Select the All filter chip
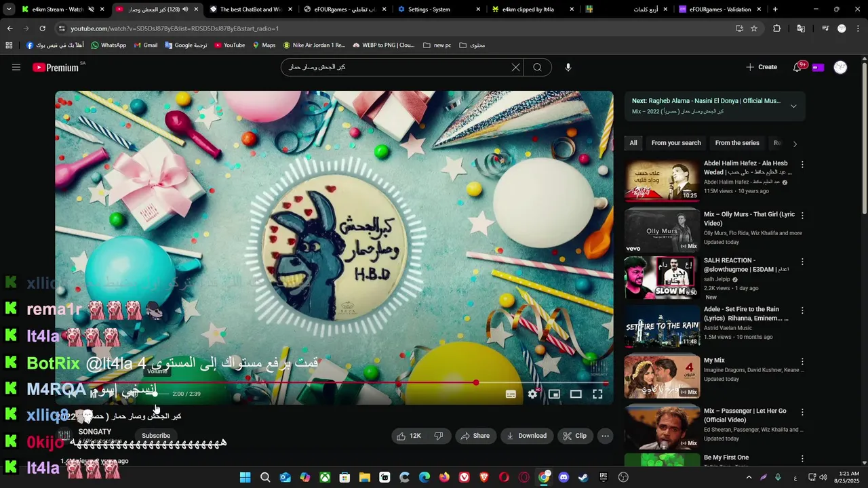Screen dimensions: 868x488 pyautogui.click(x=633, y=143)
